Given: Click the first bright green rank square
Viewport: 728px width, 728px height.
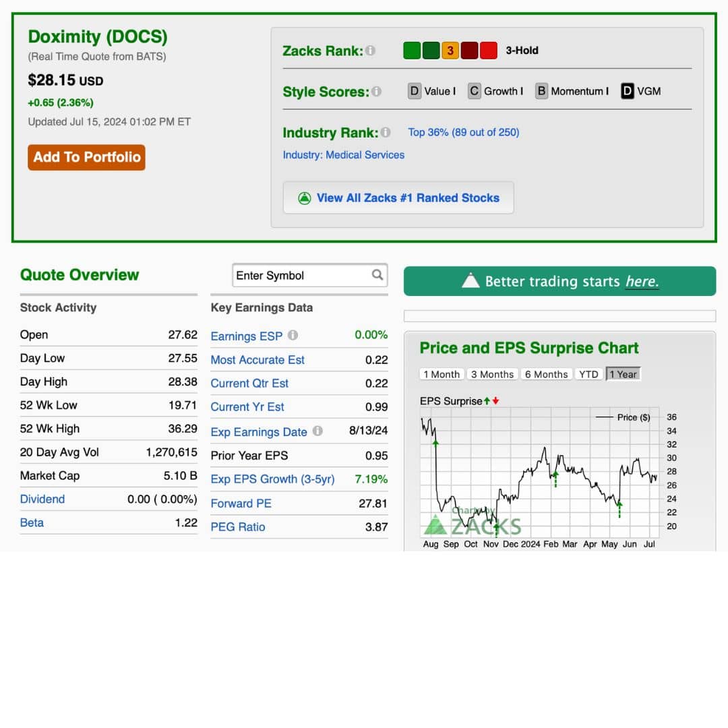Looking at the screenshot, I should tap(412, 50).
